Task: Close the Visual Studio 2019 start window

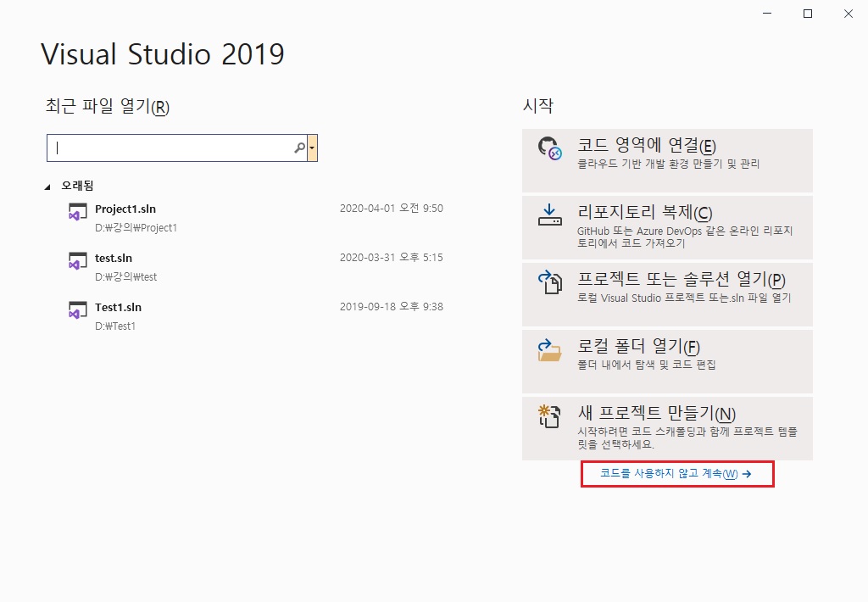Action: (x=848, y=14)
